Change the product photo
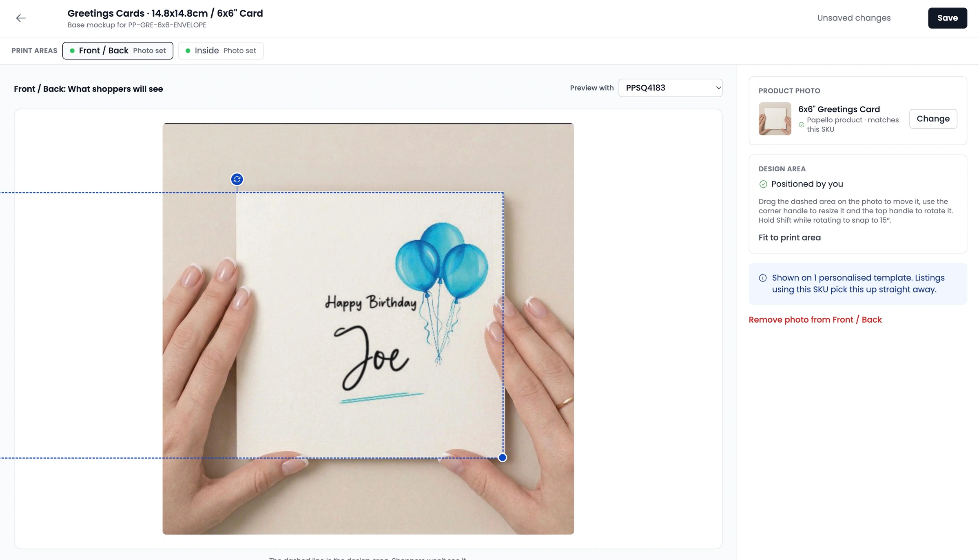 (933, 119)
